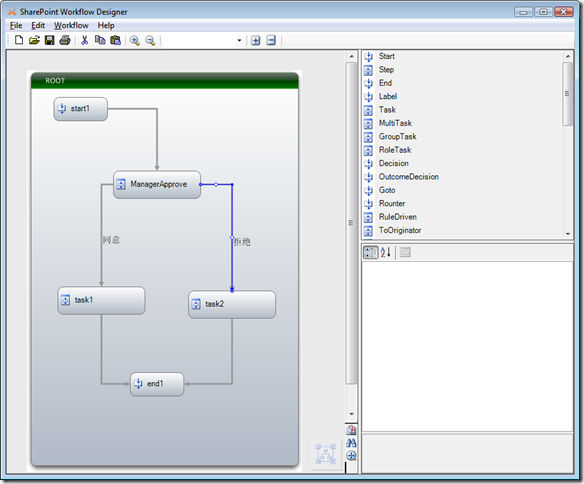This screenshot has width=584, height=484.
Task: Click the Paste clipboard icon
Action: click(x=115, y=40)
